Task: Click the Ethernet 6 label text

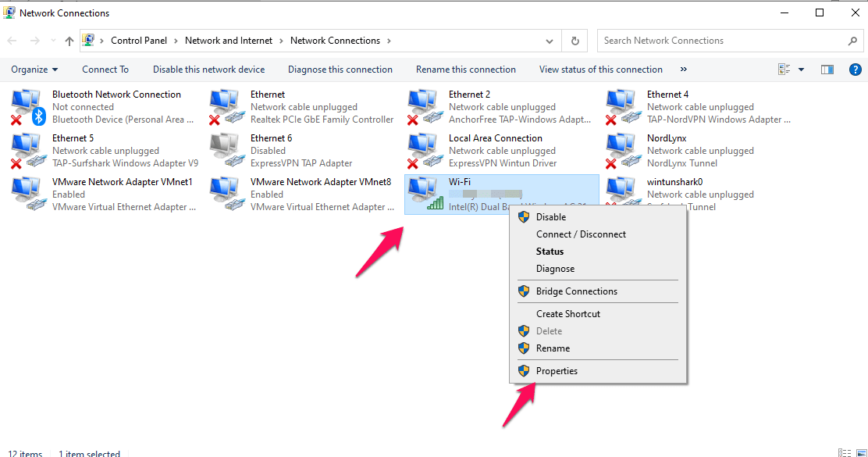Action: tap(272, 138)
